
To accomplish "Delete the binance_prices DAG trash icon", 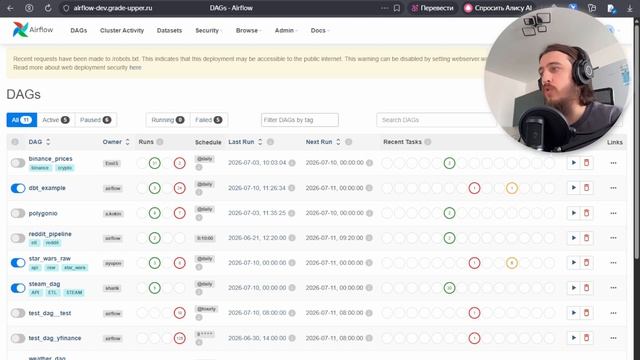I will point(587,163).
